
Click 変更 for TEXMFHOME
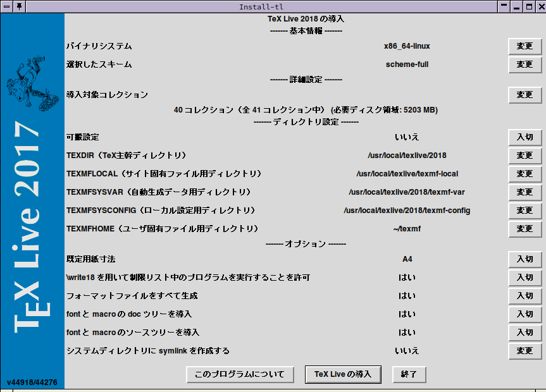pyautogui.click(x=524, y=229)
